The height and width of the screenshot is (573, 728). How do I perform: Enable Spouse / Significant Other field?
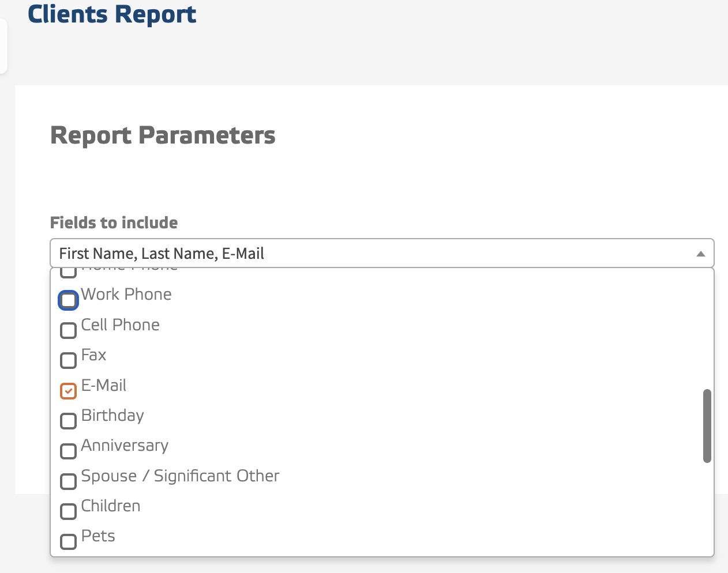[68, 481]
